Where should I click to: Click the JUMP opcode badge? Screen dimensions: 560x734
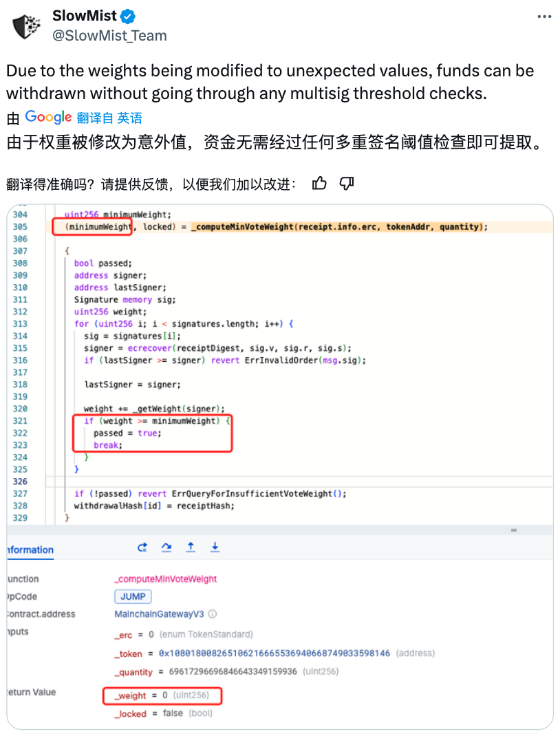coord(133,596)
